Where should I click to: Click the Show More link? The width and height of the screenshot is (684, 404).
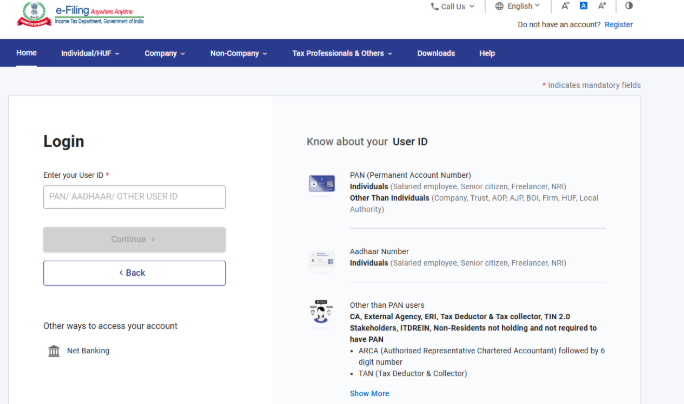tap(369, 393)
